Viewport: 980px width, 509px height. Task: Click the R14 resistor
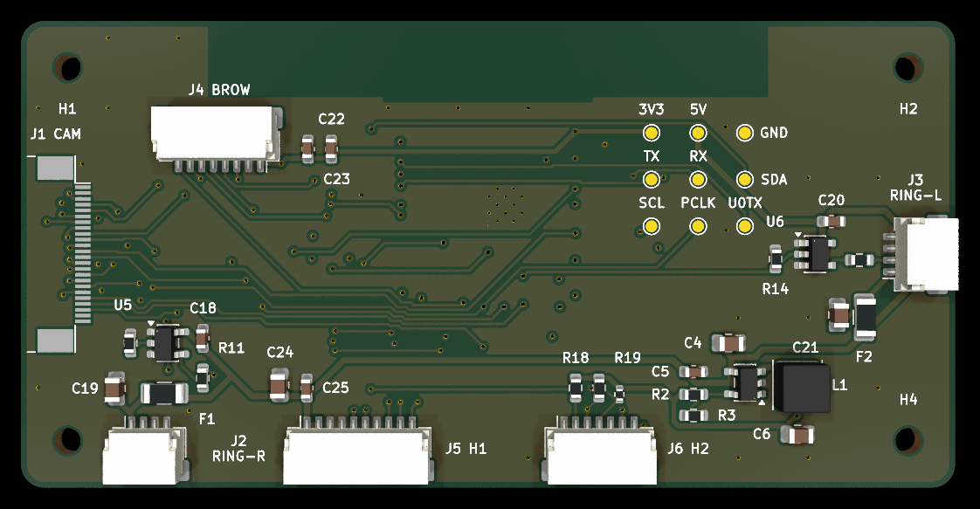coord(776,259)
